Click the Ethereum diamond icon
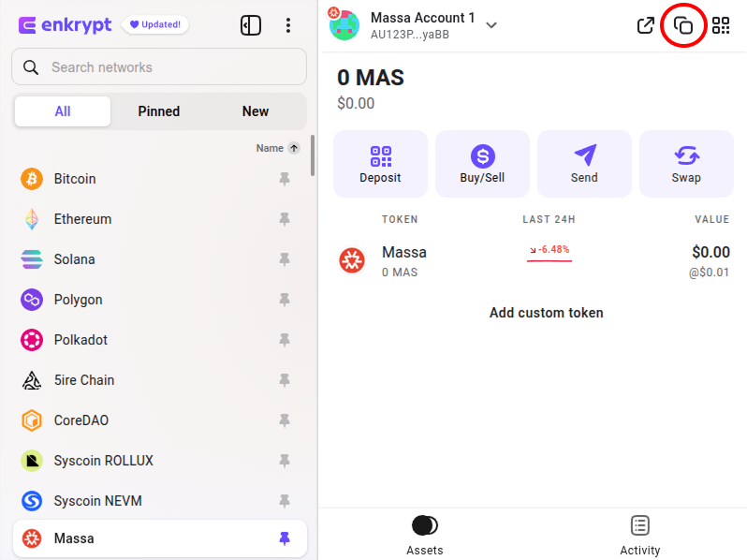This screenshot has width=747, height=560. pyautogui.click(x=32, y=219)
